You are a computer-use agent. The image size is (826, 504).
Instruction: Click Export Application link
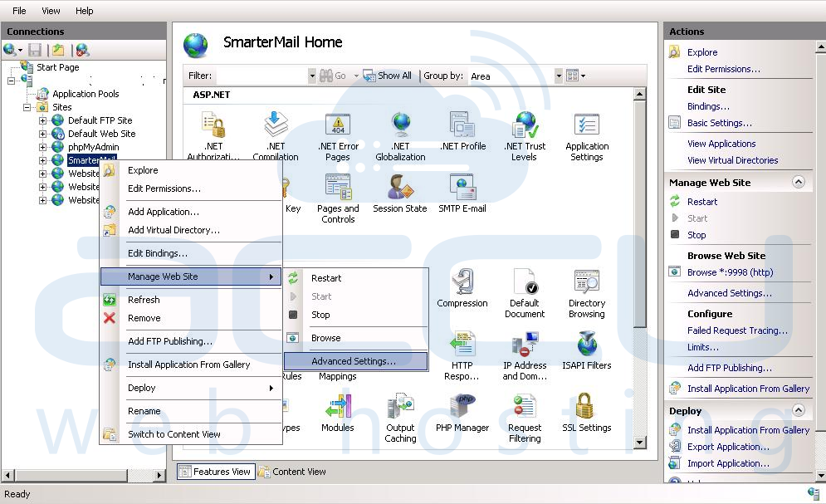click(728, 447)
